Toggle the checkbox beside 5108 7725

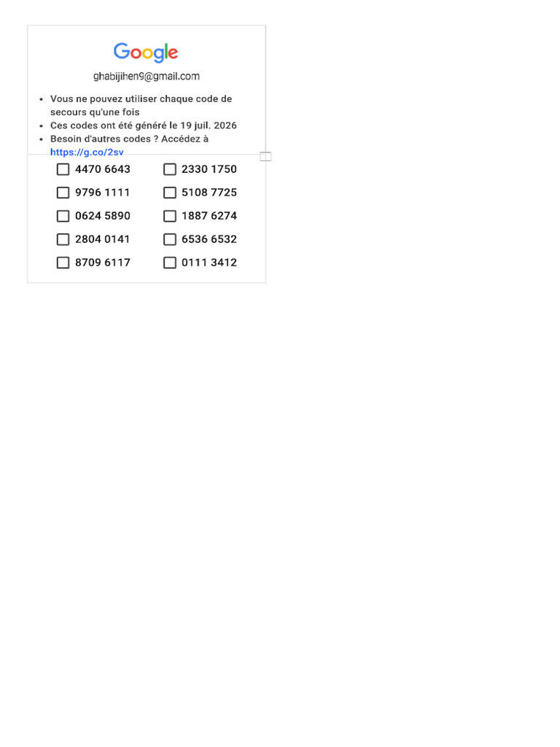pos(169,193)
